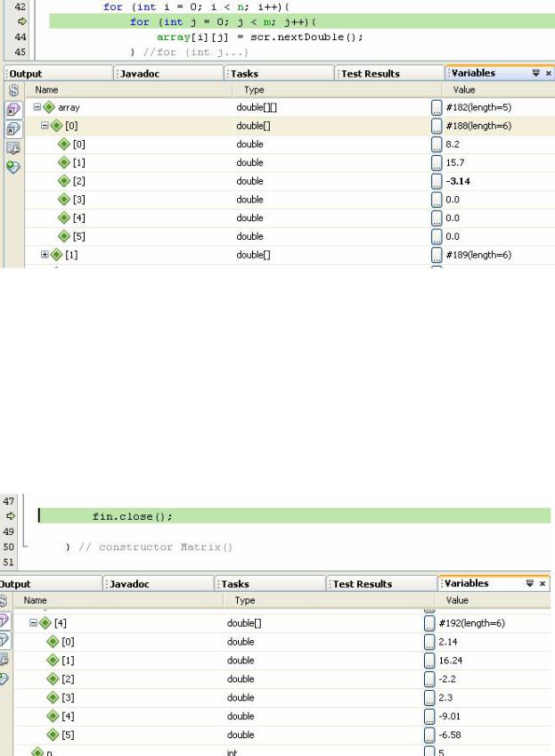Select the value text -3.14

pyautogui.click(x=458, y=181)
